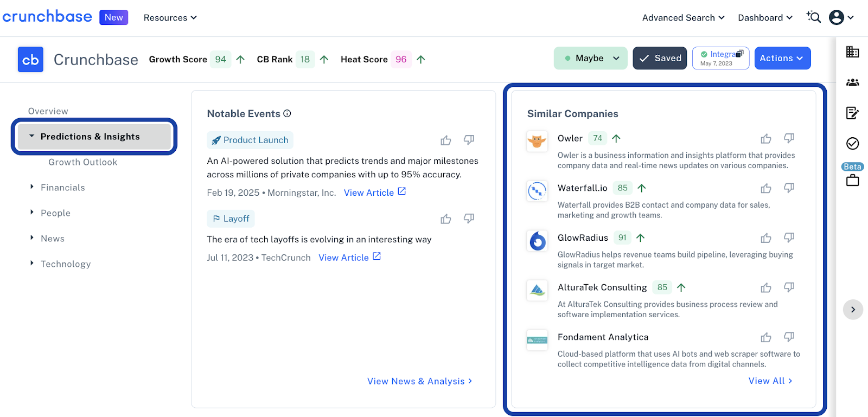
Task: Click View News & Analysis link
Action: coord(420,381)
